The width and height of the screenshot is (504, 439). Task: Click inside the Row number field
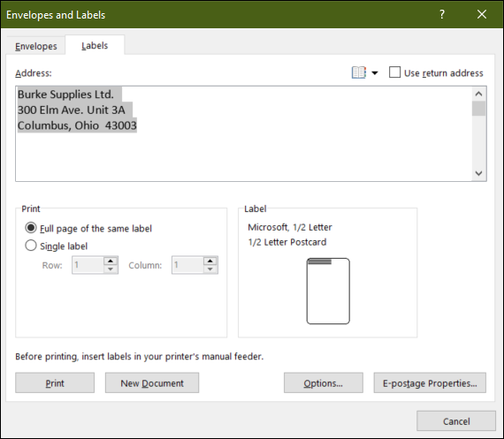(88, 265)
